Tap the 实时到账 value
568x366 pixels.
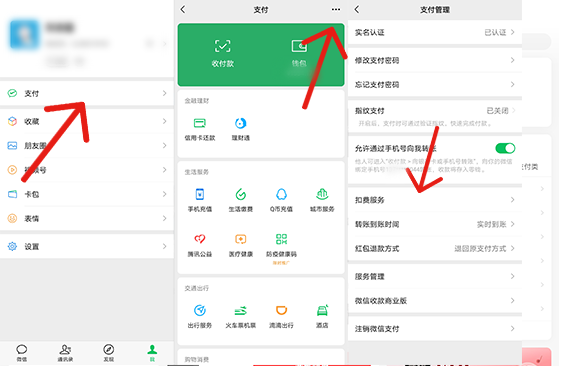point(491,224)
